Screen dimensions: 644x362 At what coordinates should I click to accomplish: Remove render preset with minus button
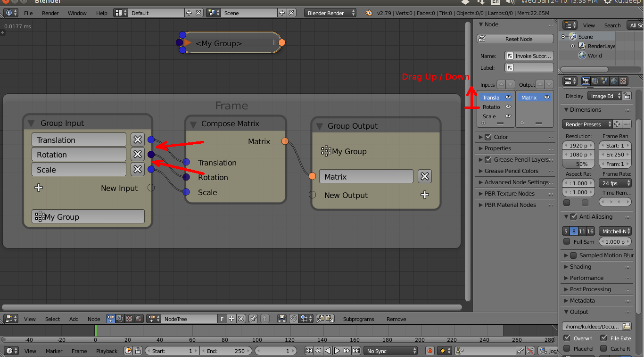pos(627,124)
